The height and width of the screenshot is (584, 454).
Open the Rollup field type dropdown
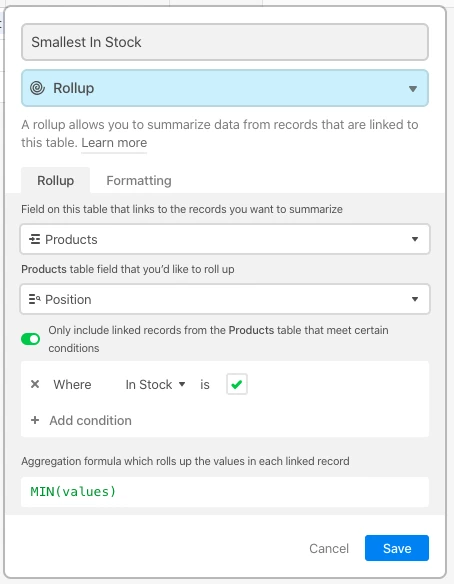click(225, 88)
